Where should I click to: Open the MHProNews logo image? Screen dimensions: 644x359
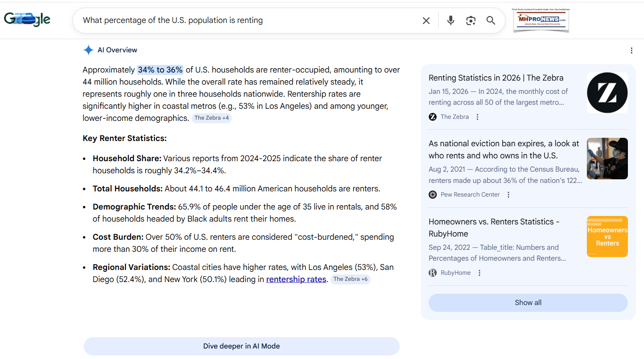point(541,20)
